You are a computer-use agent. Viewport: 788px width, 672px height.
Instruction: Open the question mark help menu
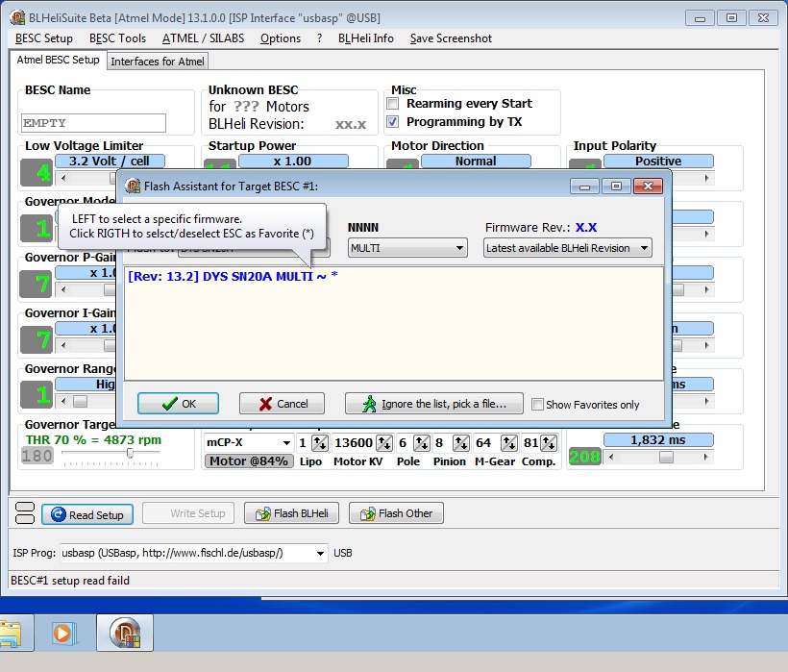[319, 38]
